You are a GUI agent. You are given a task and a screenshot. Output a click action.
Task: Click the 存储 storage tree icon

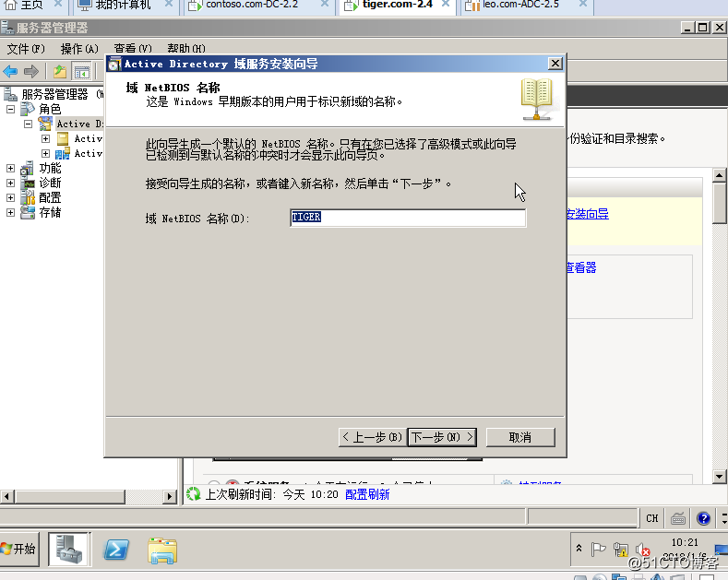pos(28,212)
